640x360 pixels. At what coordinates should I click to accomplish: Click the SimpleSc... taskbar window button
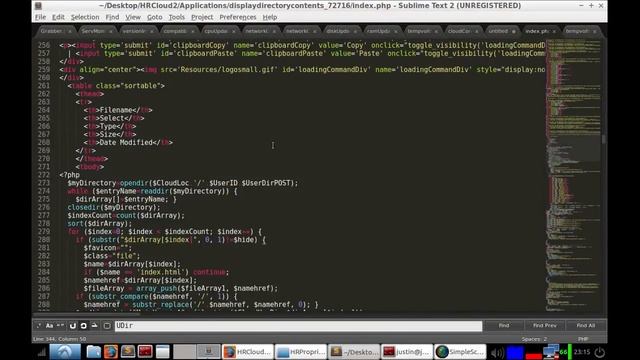[460, 352]
